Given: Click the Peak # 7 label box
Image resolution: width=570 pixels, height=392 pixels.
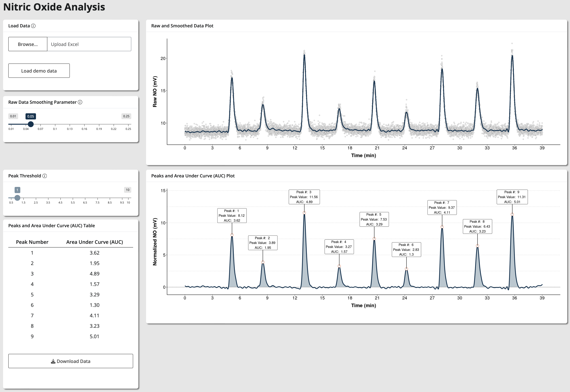Looking at the screenshot, I should [442, 208].
